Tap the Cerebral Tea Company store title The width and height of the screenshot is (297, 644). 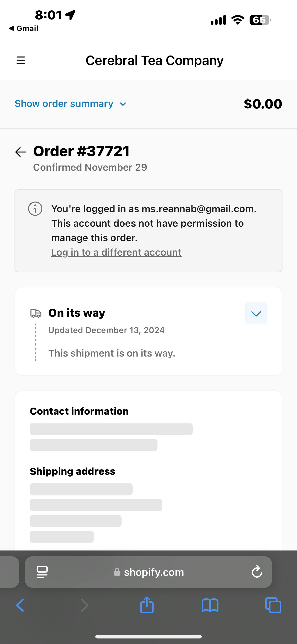[x=154, y=61]
